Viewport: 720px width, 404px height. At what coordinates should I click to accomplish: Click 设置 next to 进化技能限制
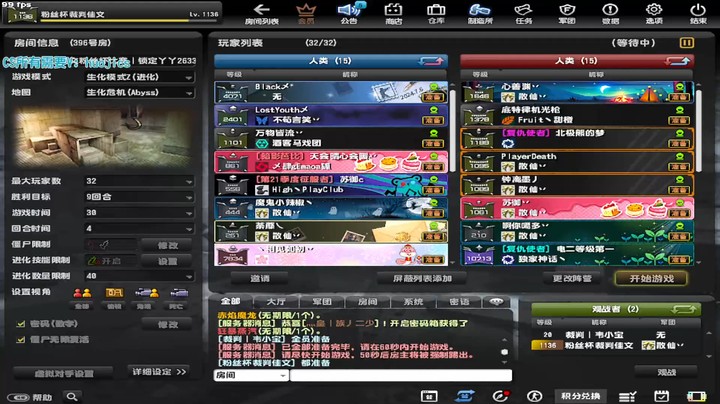167,261
